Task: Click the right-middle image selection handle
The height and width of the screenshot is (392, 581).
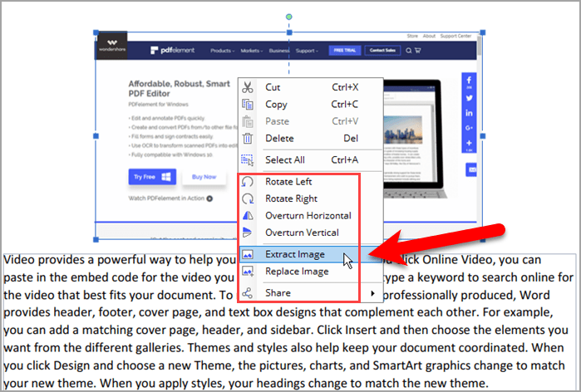Action: click(x=483, y=136)
